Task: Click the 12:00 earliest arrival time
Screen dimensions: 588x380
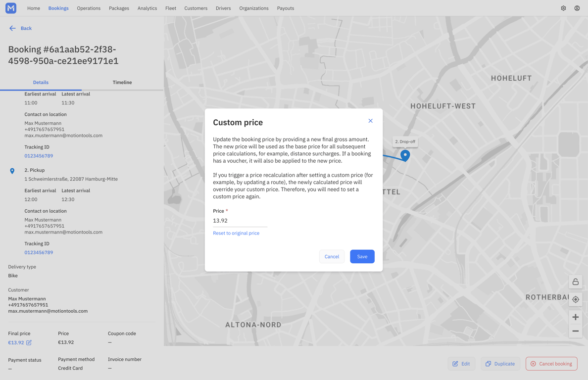Action: click(31, 199)
